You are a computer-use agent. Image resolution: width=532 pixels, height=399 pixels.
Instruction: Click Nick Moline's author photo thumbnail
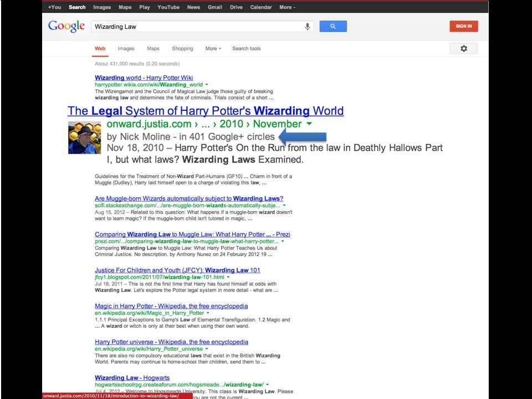84,137
